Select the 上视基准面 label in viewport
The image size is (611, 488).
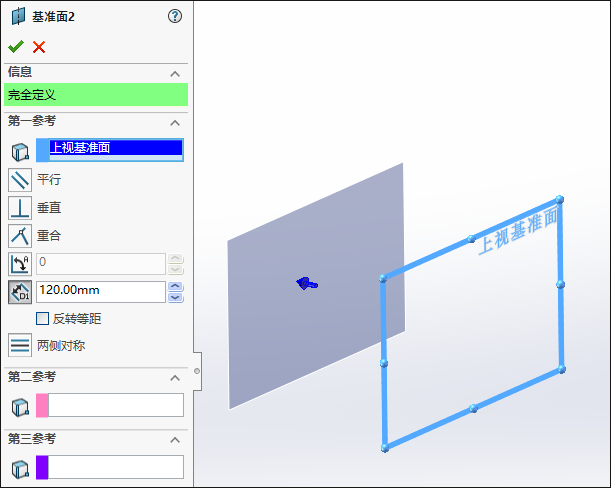[518, 231]
